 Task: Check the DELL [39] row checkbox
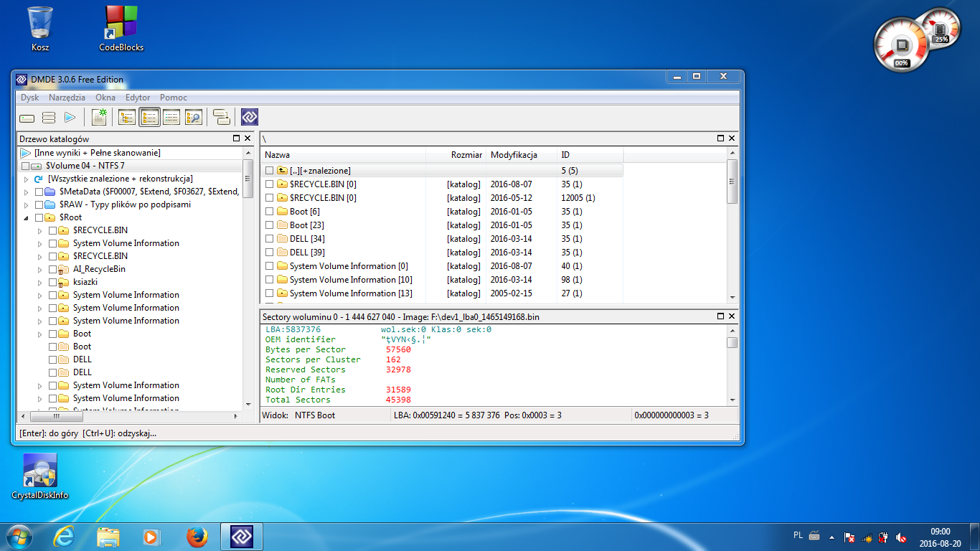point(270,253)
